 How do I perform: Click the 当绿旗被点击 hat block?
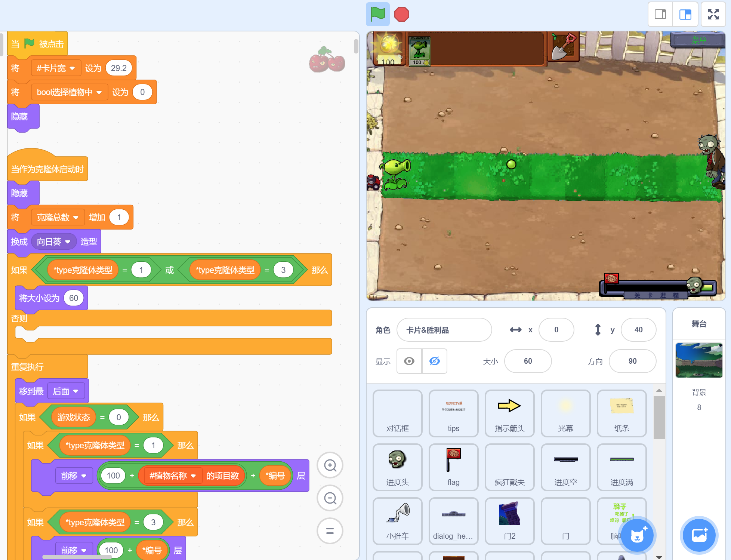click(37, 44)
